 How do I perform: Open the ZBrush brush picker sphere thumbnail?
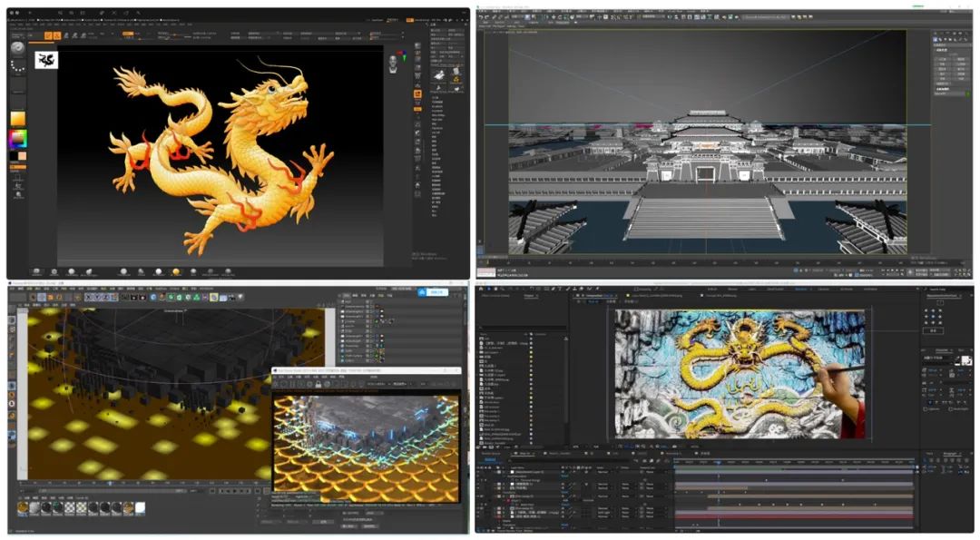18,47
